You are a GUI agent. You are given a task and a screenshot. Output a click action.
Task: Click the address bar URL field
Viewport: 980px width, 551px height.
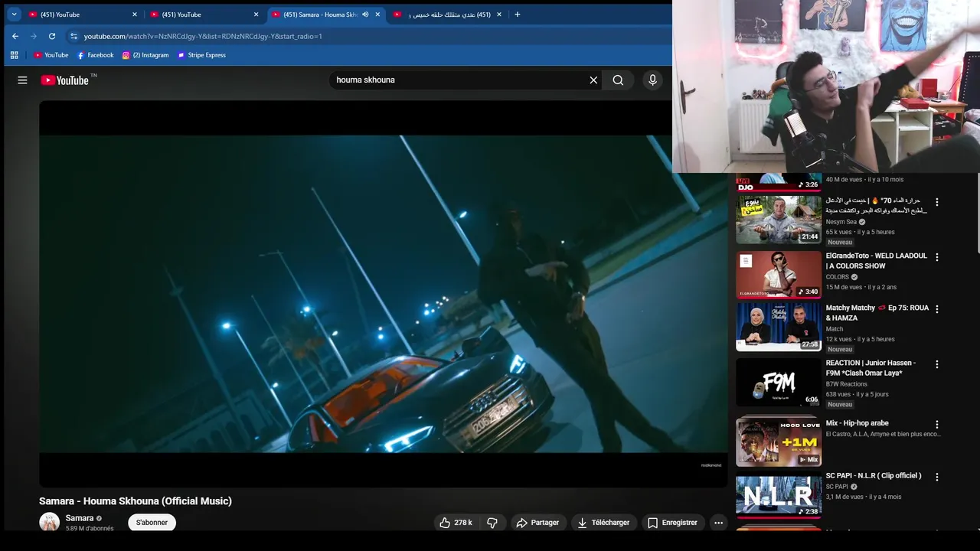[x=367, y=36]
